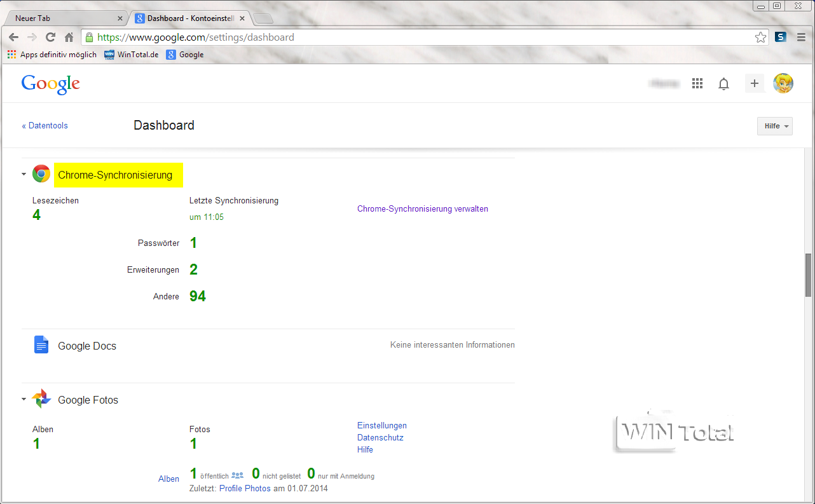
Task: Bookmark this page with the star icon
Action: pos(760,37)
